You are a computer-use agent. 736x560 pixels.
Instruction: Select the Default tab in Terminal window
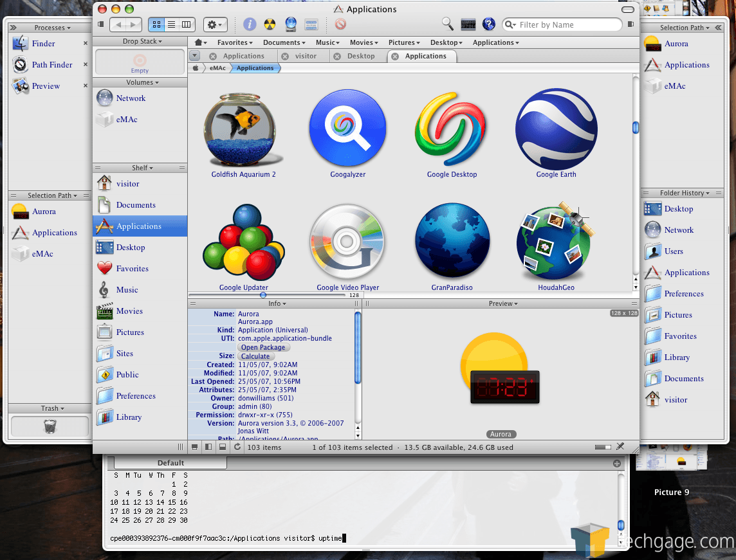170,463
